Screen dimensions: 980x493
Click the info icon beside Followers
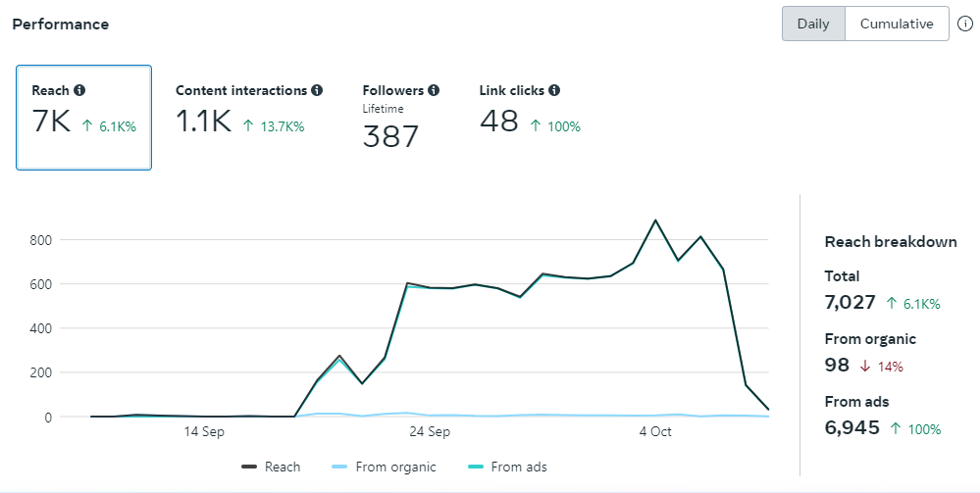[434, 90]
